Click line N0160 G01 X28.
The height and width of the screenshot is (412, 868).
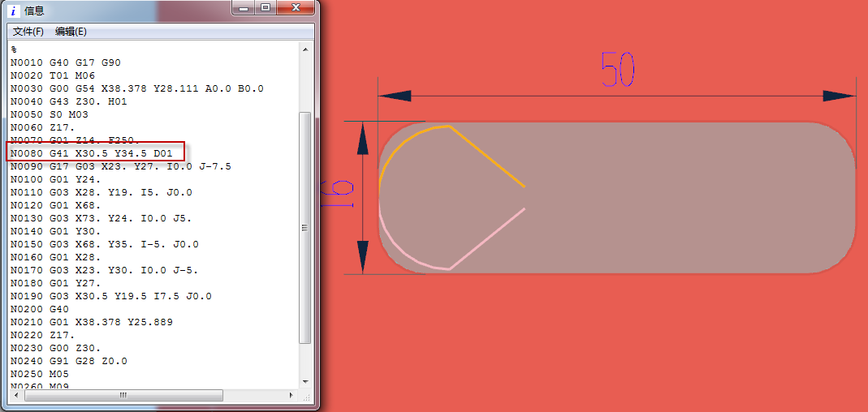(55, 257)
